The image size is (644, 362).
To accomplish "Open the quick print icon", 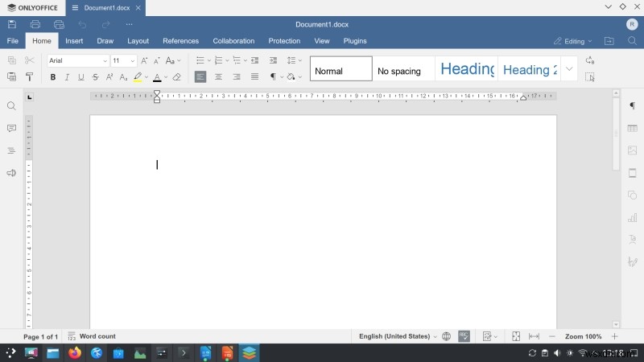I will (x=59, y=24).
